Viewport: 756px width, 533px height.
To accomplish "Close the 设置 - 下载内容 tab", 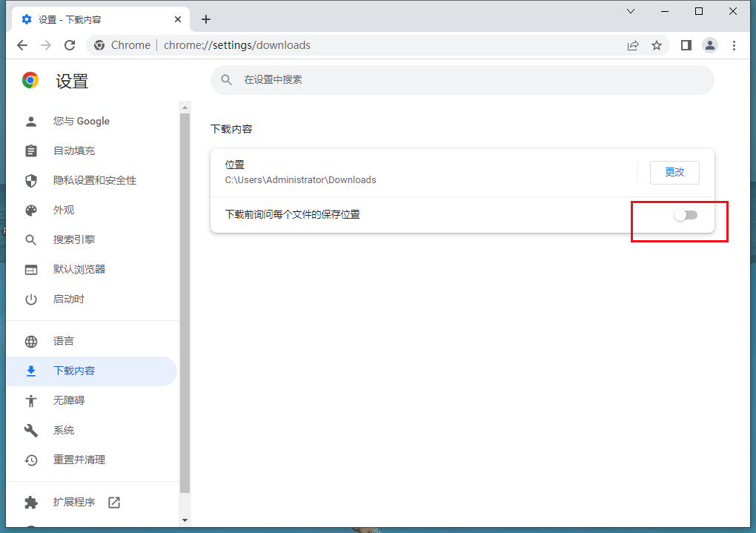I will point(178,19).
